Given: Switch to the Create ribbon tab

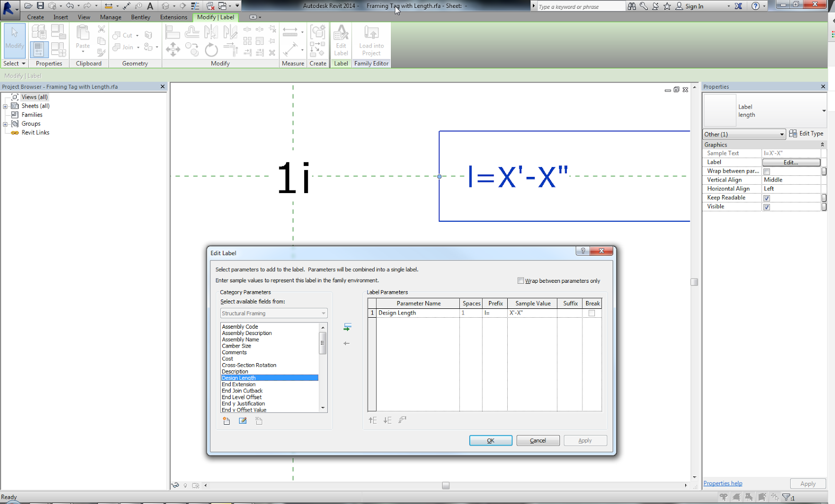Looking at the screenshot, I should pos(35,17).
